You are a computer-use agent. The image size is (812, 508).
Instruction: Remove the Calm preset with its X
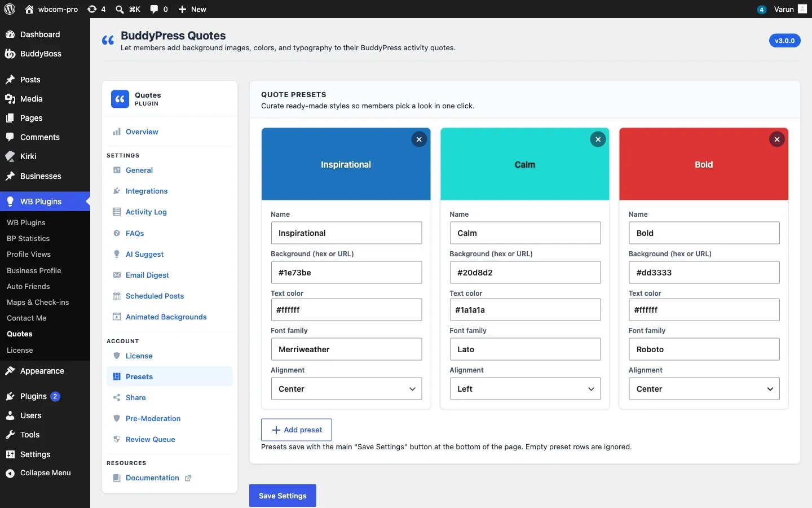point(598,139)
